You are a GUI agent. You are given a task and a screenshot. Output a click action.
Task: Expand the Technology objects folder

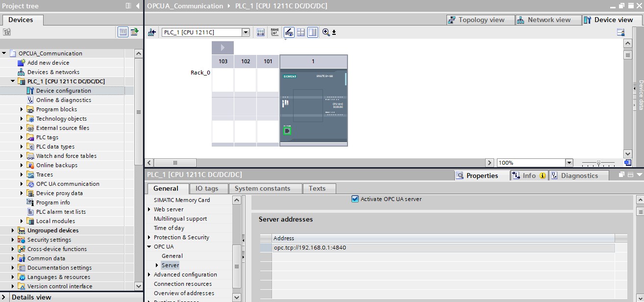(x=22, y=119)
